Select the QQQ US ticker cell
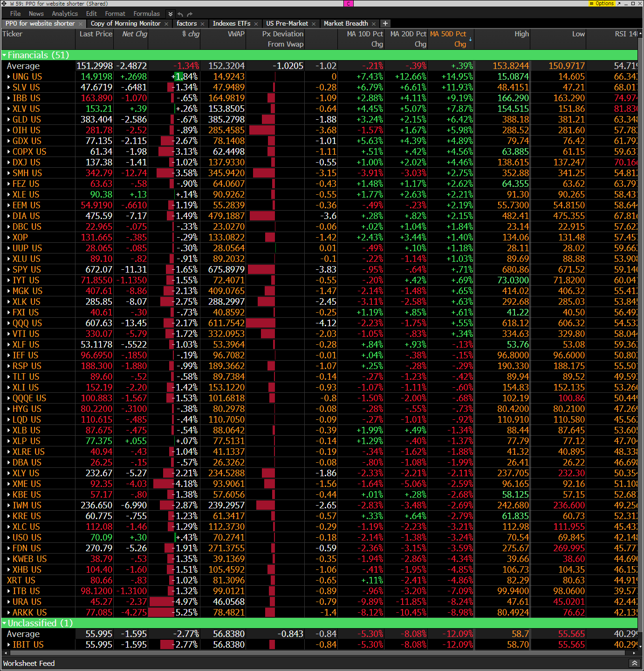This screenshot has height=671, width=644. (27, 323)
